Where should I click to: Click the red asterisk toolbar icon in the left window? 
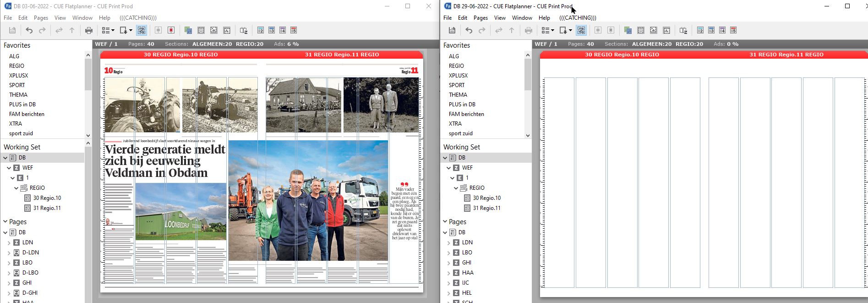(x=171, y=30)
